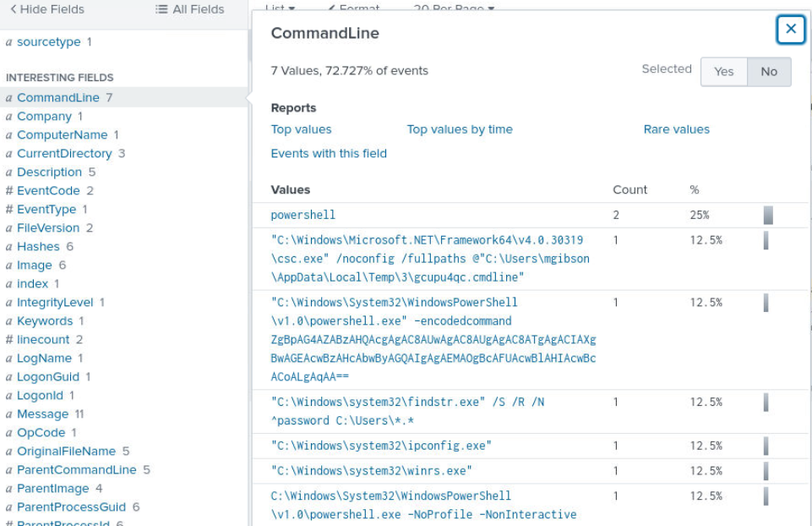This screenshot has width=812, height=526.
Task: Select the ipconfig.exe command line value
Action: (x=381, y=446)
